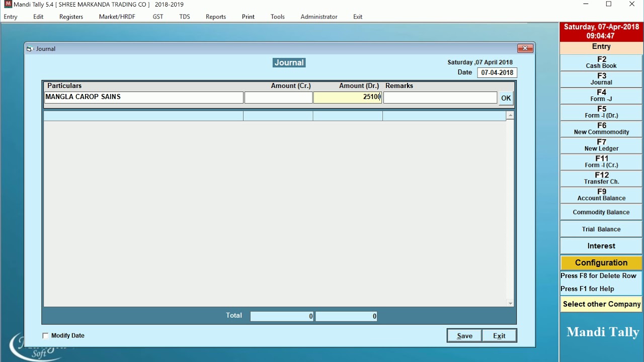Open Configuration panel
The height and width of the screenshot is (362, 644).
pyautogui.click(x=601, y=263)
